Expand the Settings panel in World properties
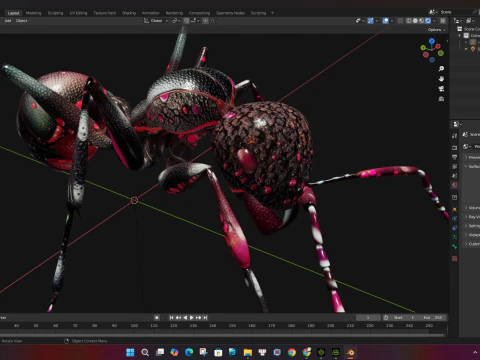Image resolution: width=480 pixels, height=360 pixels. [472, 226]
